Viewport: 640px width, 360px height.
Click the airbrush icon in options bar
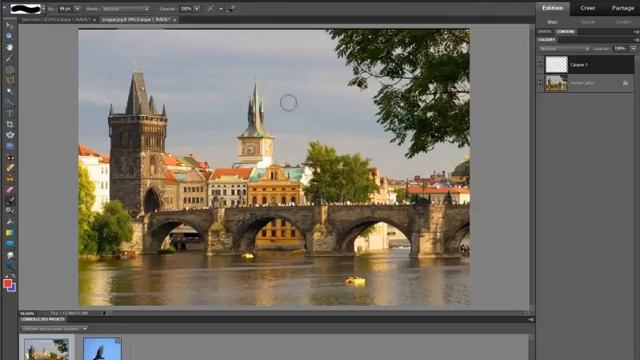point(211,9)
